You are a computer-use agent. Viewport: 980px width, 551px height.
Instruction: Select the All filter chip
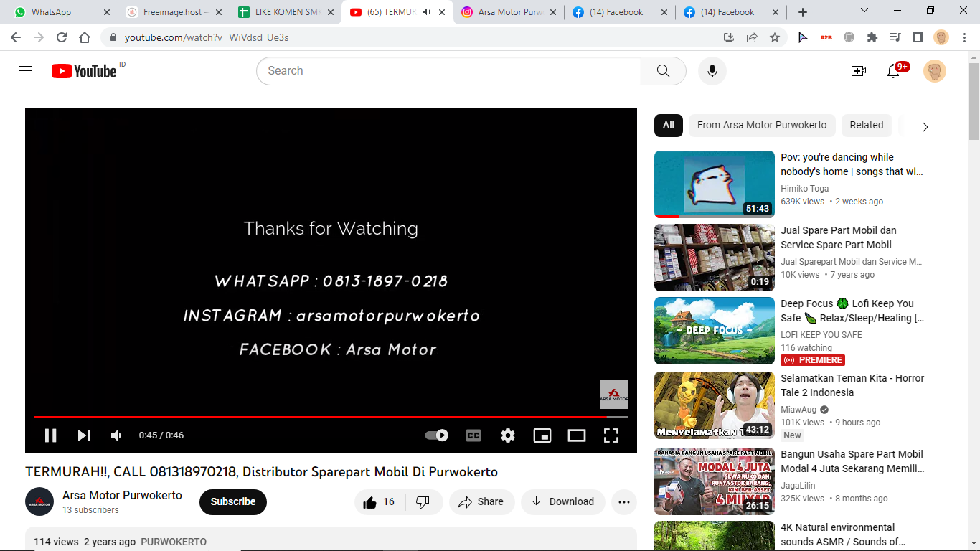click(669, 125)
